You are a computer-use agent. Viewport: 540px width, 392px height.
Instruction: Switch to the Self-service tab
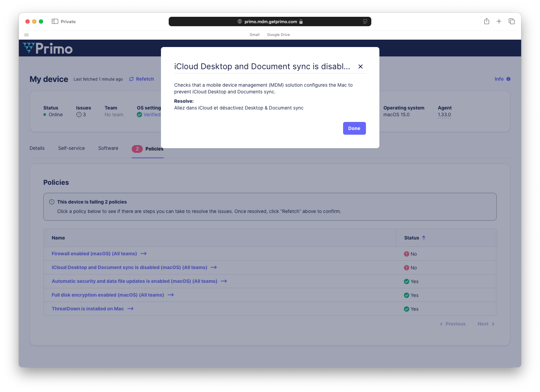tap(72, 148)
